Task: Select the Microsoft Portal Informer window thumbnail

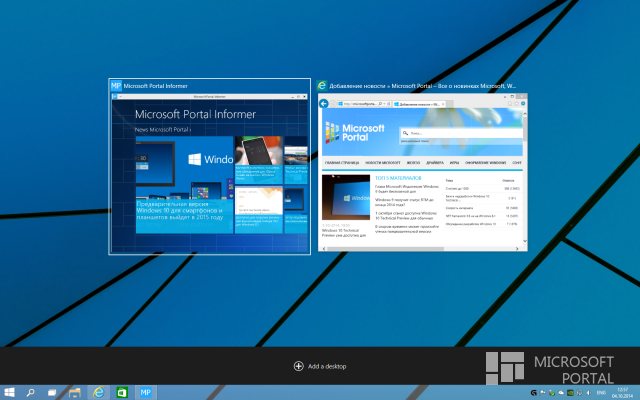Action: coord(209,167)
